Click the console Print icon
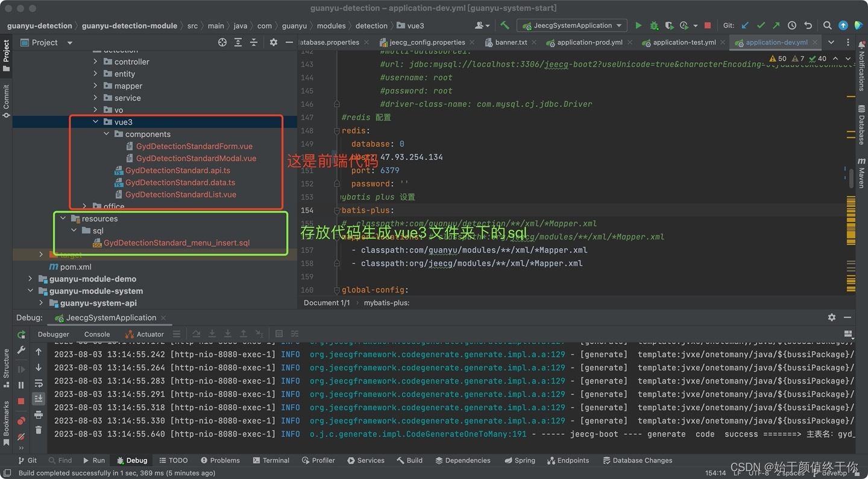868x479 pixels. point(39,414)
